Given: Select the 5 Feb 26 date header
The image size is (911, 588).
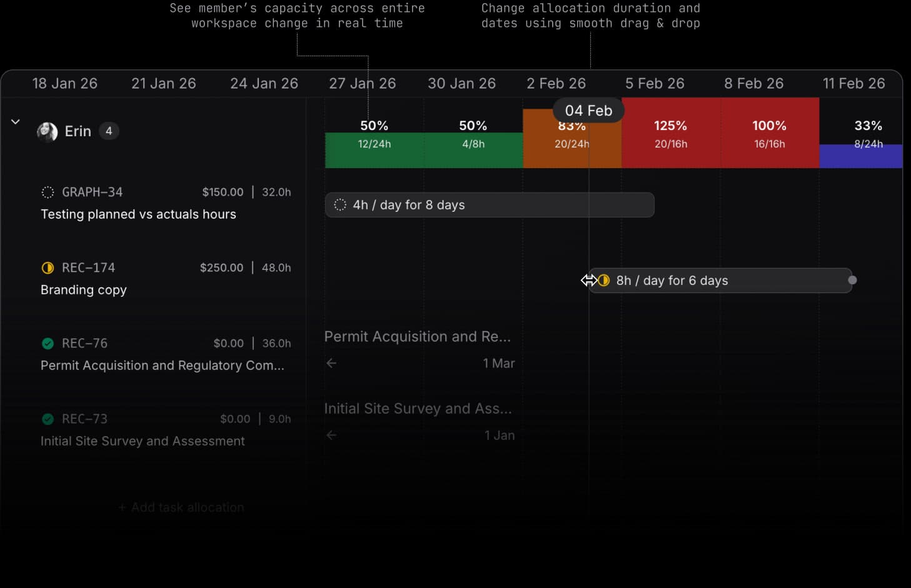Looking at the screenshot, I should coord(655,84).
